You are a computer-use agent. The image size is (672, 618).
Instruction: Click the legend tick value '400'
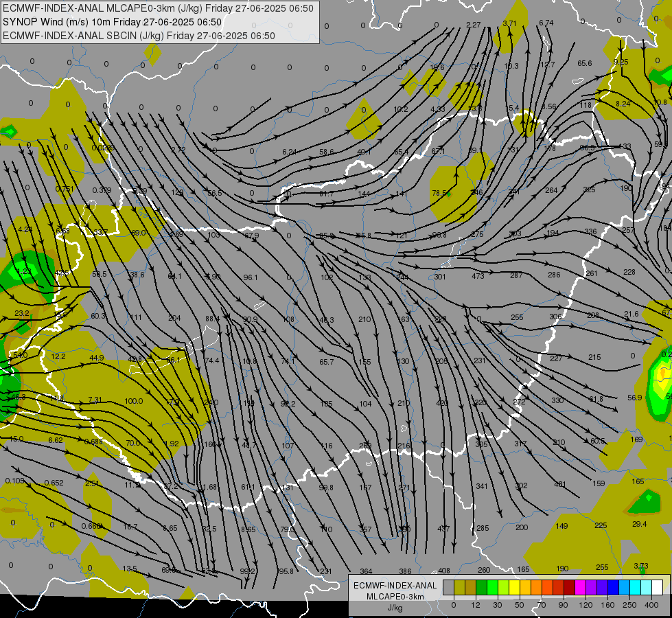point(651,605)
